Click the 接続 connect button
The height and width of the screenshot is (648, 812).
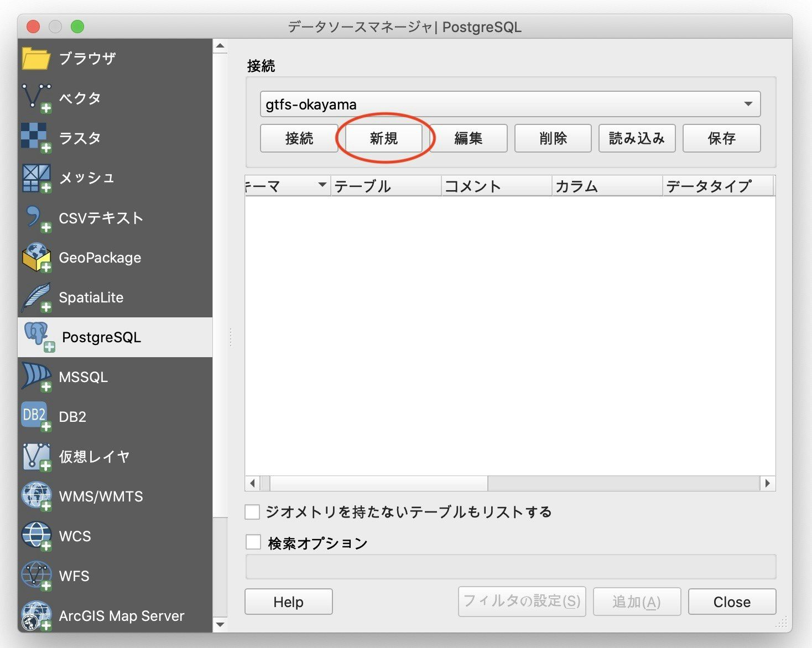pos(299,138)
